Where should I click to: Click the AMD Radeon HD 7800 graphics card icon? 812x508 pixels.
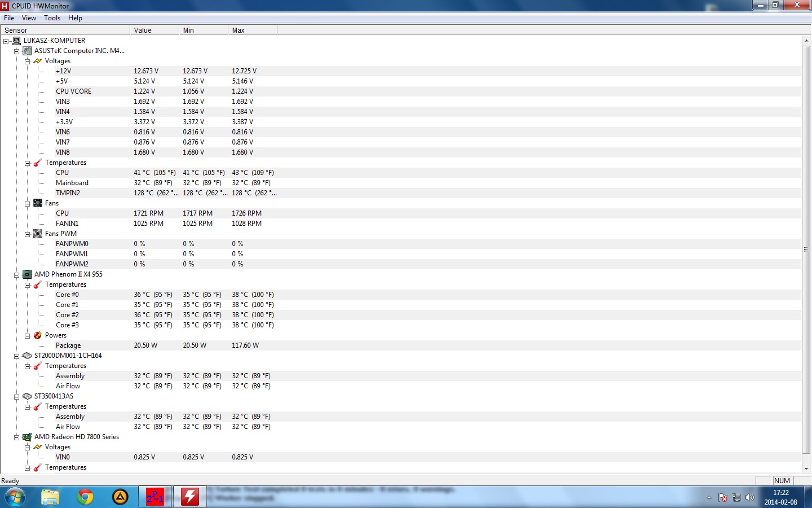[x=27, y=437]
